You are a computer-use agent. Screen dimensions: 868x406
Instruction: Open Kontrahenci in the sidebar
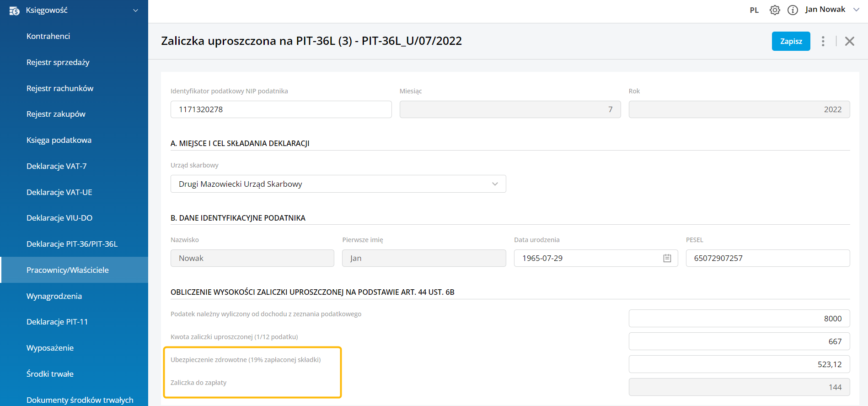pos(48,36)
